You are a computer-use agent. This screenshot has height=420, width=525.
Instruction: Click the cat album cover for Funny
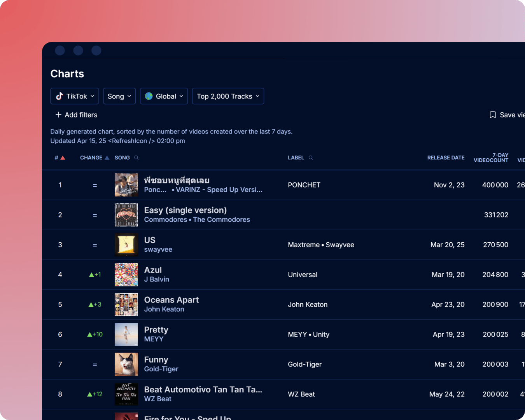point(126,364)
